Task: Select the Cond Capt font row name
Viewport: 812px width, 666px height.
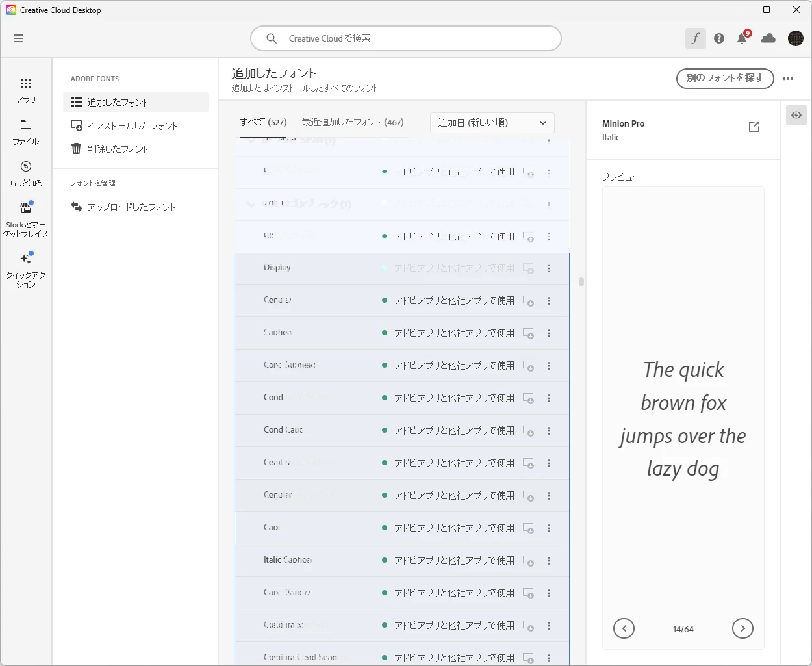Action: coord(283,430)
